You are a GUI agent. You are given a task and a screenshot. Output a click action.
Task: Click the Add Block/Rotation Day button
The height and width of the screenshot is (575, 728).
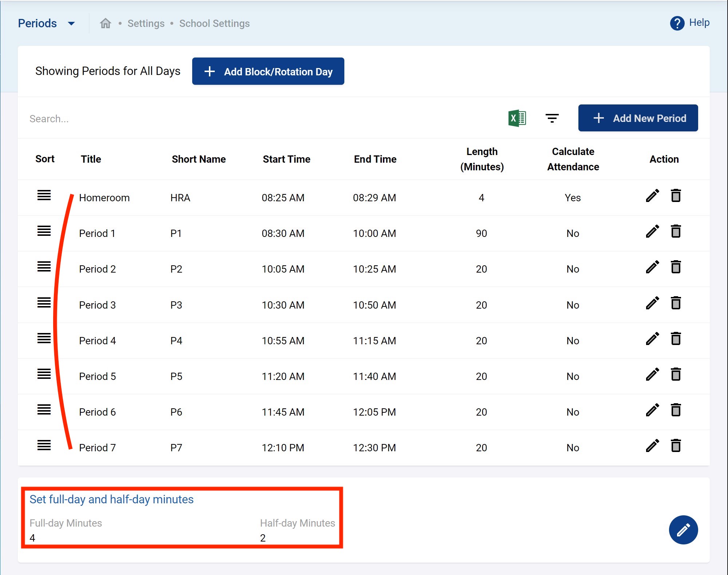(x=268, y=71)
